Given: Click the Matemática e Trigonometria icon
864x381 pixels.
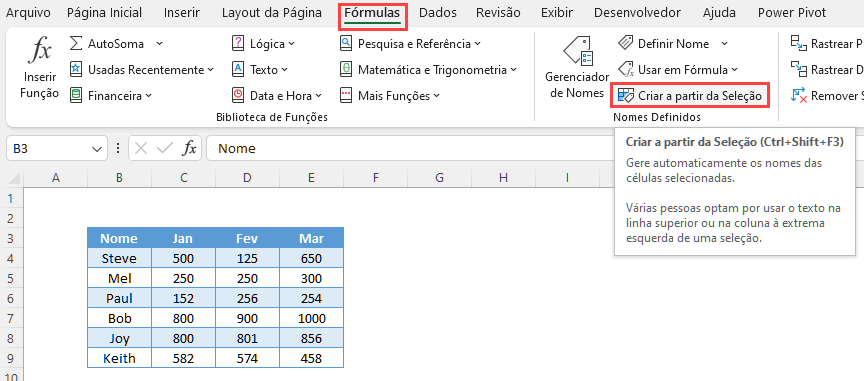Looking at the screenshot, I should click(x=346, y=69).
